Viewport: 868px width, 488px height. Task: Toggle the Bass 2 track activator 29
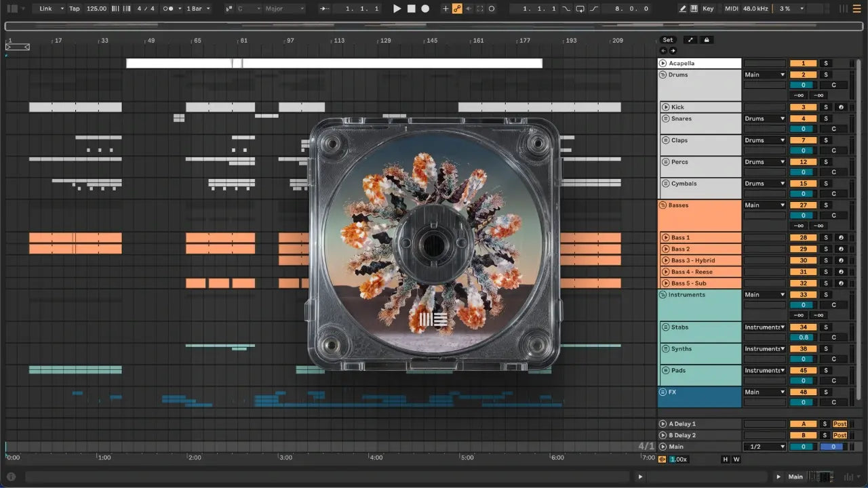[804, 249]
